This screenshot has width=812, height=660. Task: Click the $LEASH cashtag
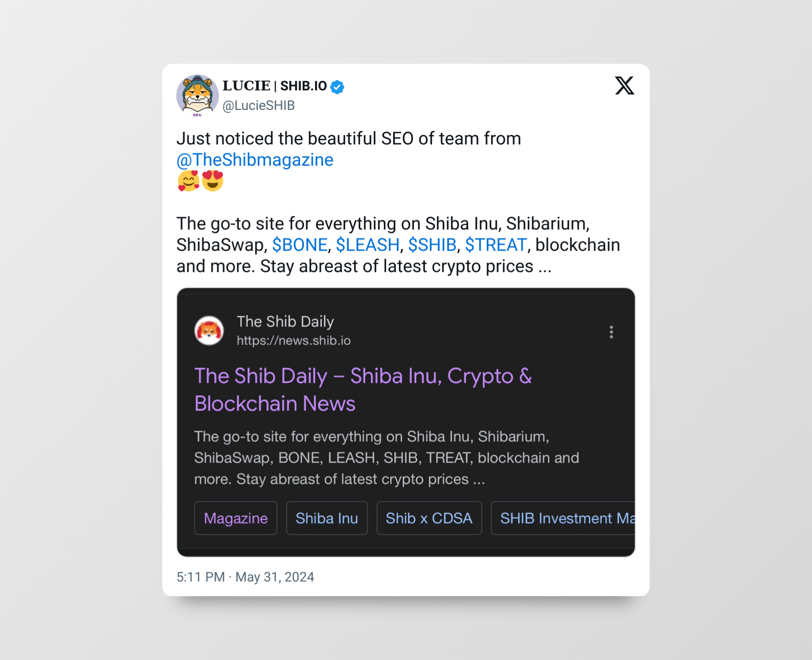(368, 245)
